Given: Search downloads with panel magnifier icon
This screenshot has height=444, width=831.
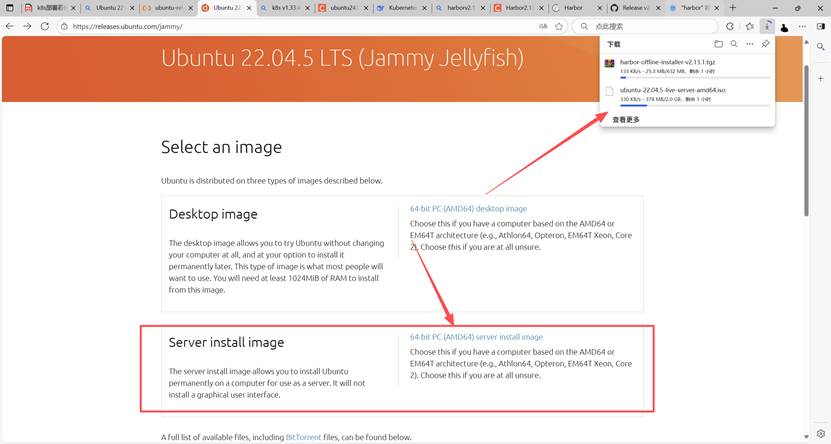Looking at the screenshot, I should [x=734, y=44].
